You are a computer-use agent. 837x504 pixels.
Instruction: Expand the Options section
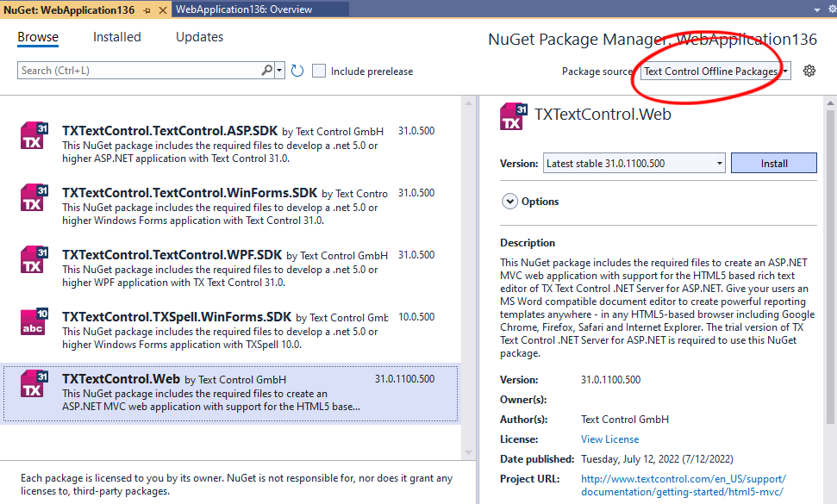click(509, 202)
